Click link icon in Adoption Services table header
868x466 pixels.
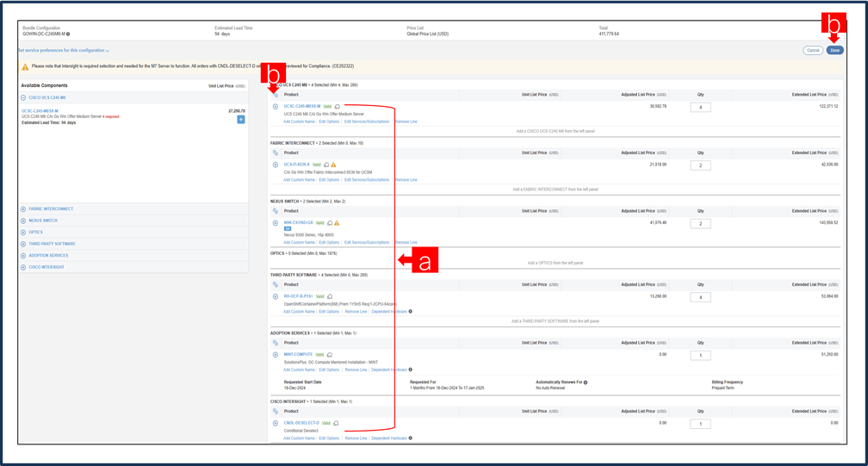pyautogui.click(x=276, y=343)
